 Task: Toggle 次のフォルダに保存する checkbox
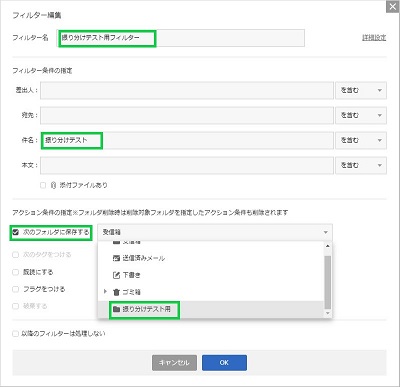15,232
